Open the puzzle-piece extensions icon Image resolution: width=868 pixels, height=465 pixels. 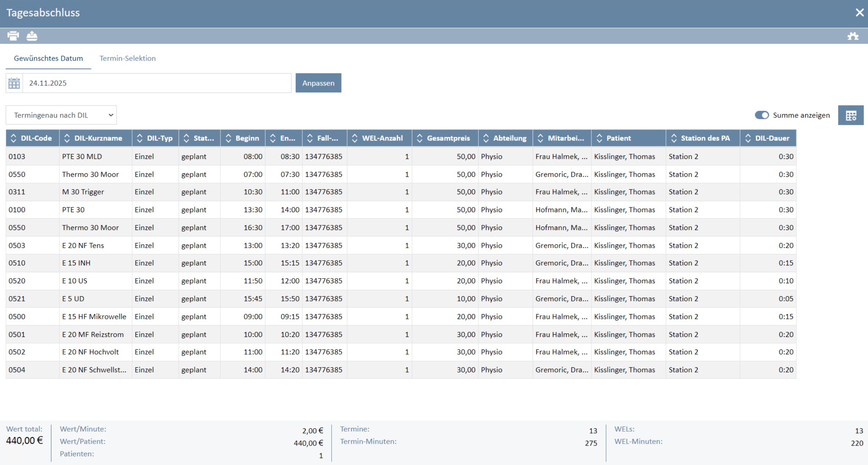click(853, 36)
